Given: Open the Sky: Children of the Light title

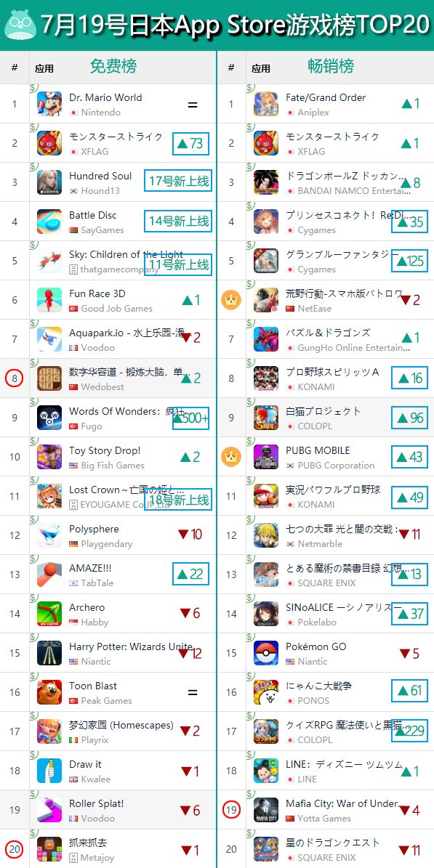Looking at the screenshot, I should [126, 255].
